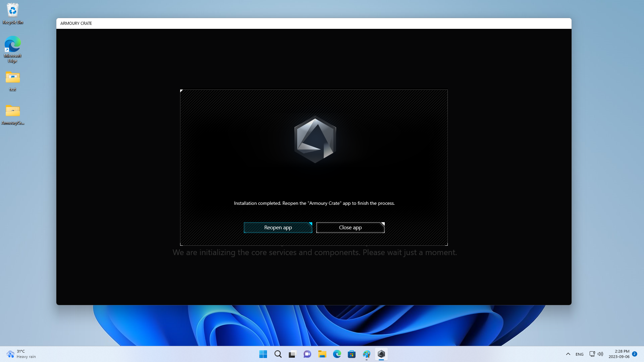Image resolution: width=644 pixels, height=362 pixels.
Task: Click the ENG language indicator
Action: [580, 354]
